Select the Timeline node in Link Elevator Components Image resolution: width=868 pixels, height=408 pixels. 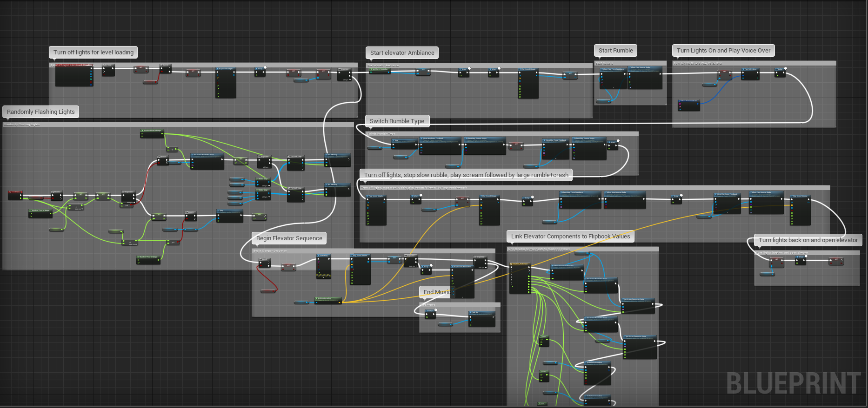pos(520,278)
